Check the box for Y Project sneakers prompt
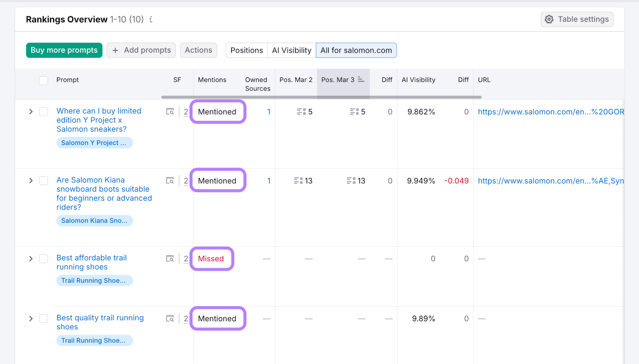The height and width of the screenshot is (364, 639). [x=44, y=112]
